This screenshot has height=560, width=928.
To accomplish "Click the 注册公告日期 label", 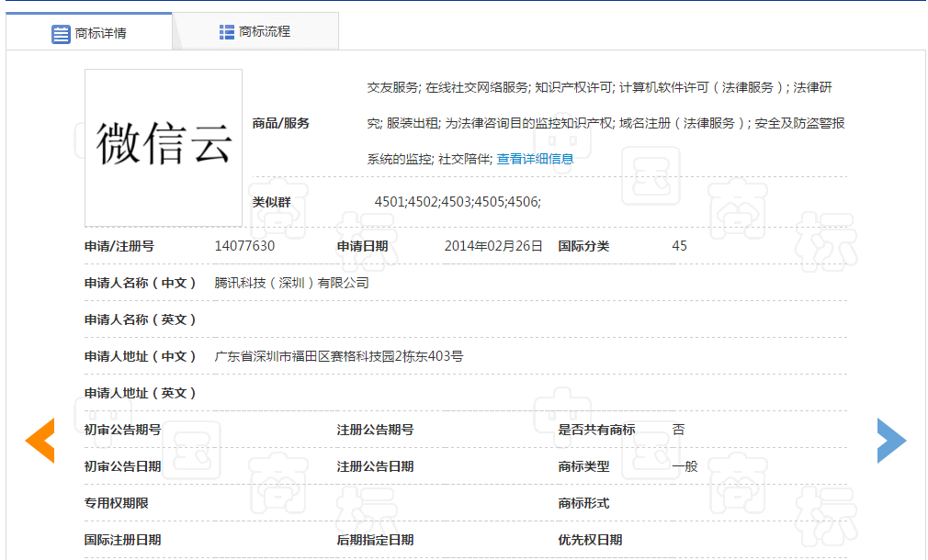I will 375,466.
